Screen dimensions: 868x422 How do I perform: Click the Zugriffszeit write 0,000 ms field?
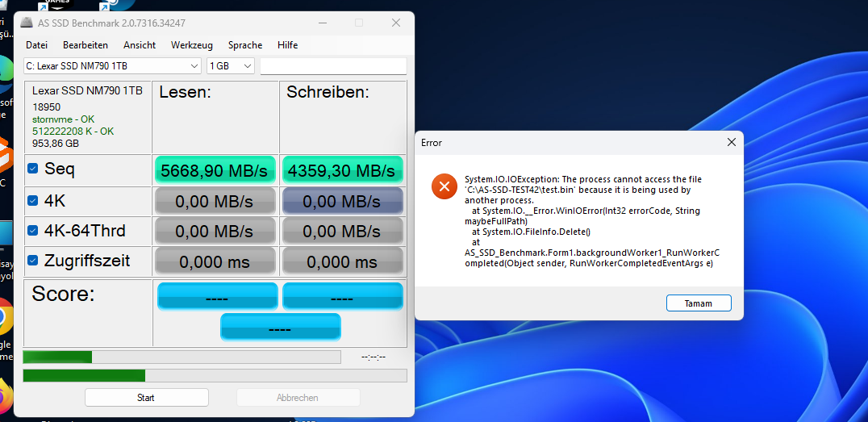click(343, 261)
